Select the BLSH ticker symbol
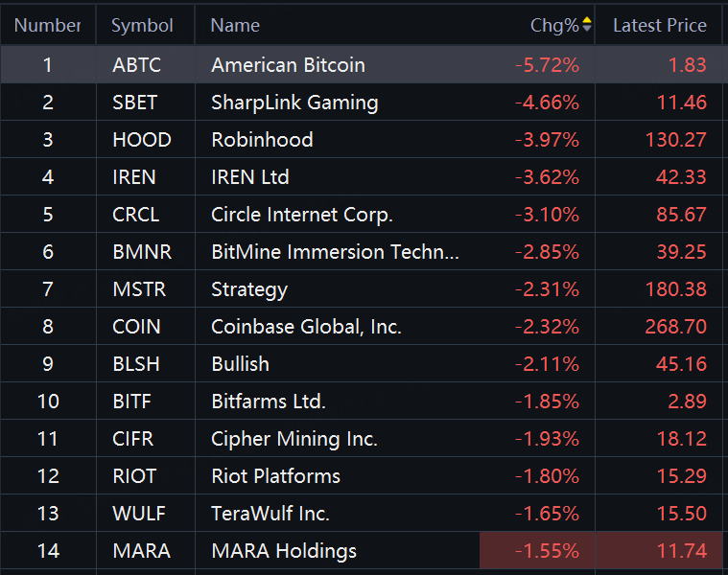This screenshot has width=728, height=575. [136, 364]
